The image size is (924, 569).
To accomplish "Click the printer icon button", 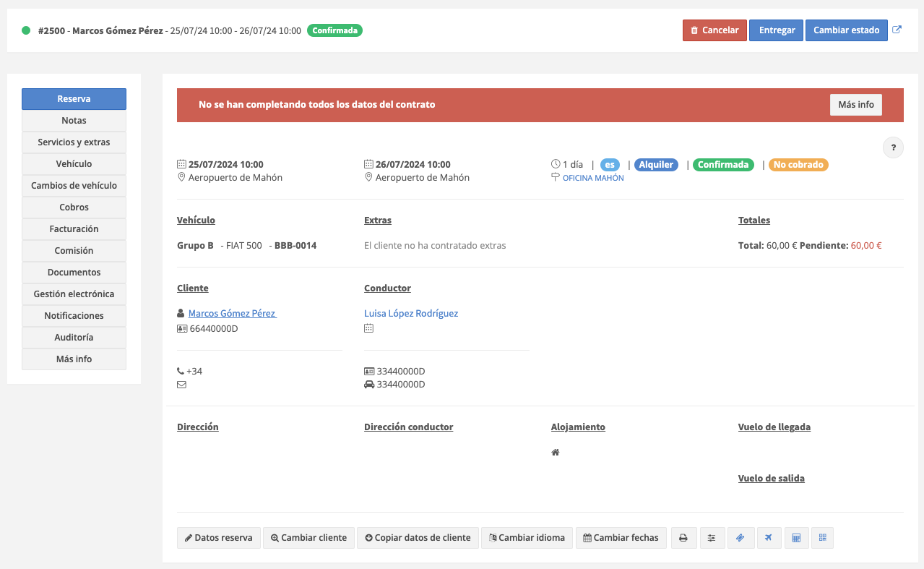I will click(683, 538).
